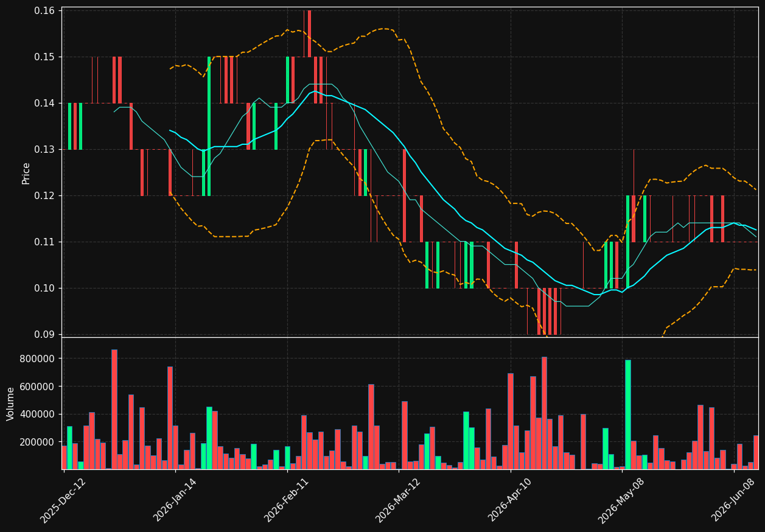Screen dimensions: 765x532
Task: Click the tall green candle at 2026-May-08
Action: 627,242
